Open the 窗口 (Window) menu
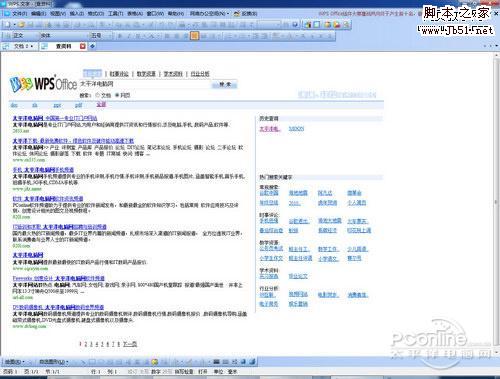This screenshot has width=500, height=379. 155,14
